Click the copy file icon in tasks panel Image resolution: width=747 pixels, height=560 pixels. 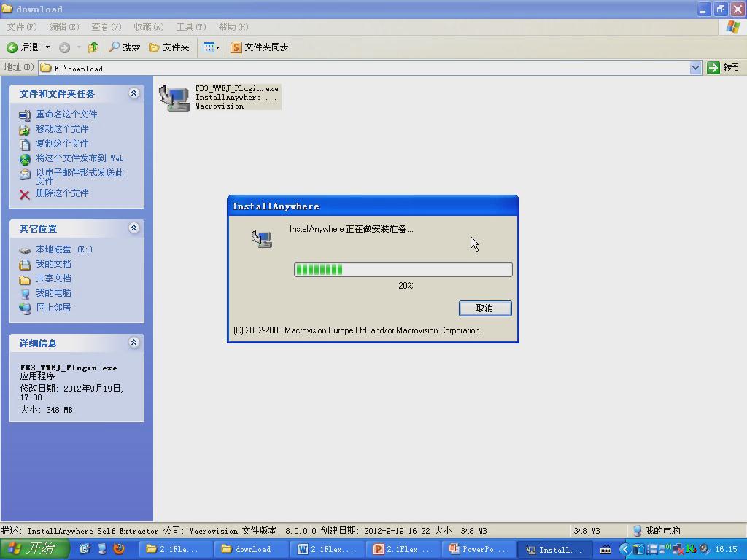[25, 144]
